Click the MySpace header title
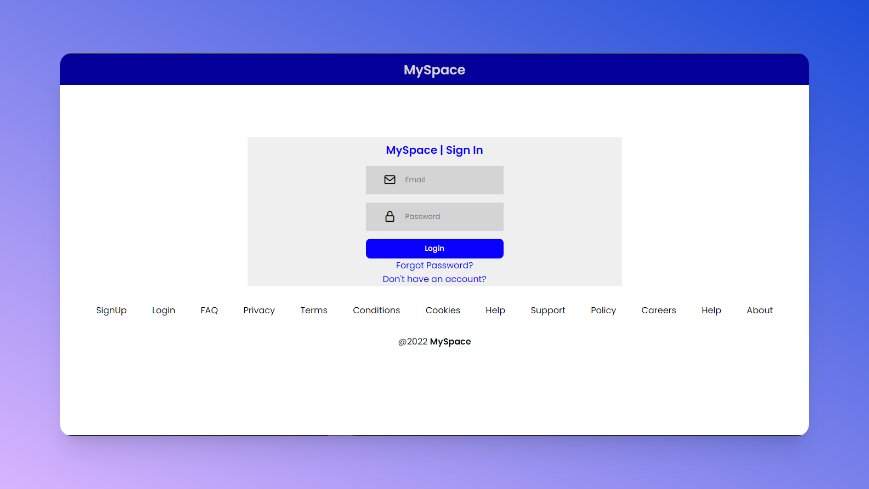 click(434, 70)
